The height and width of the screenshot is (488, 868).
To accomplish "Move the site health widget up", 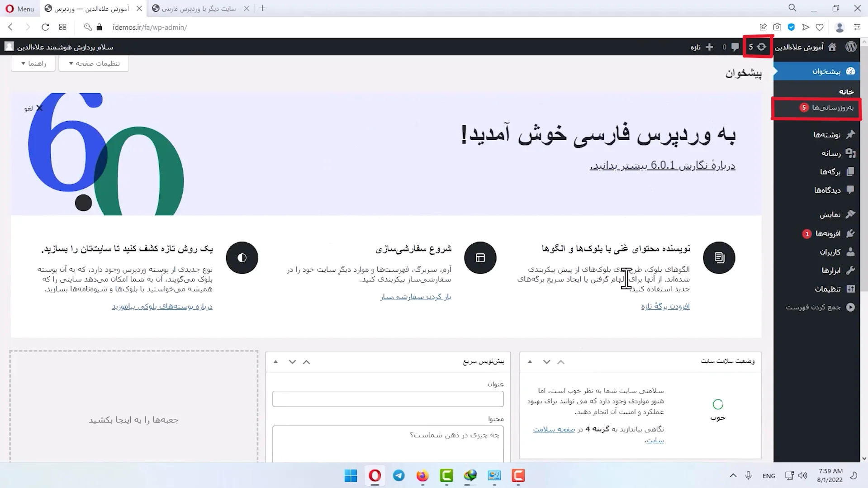I will [561, 362].
